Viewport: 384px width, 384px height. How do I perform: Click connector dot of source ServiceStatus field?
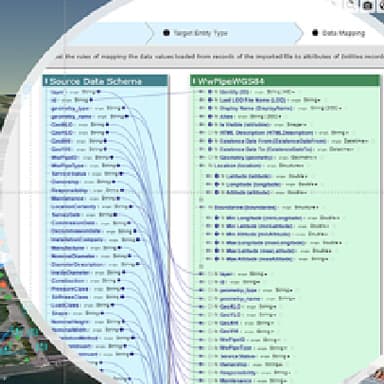click(121, 174)
